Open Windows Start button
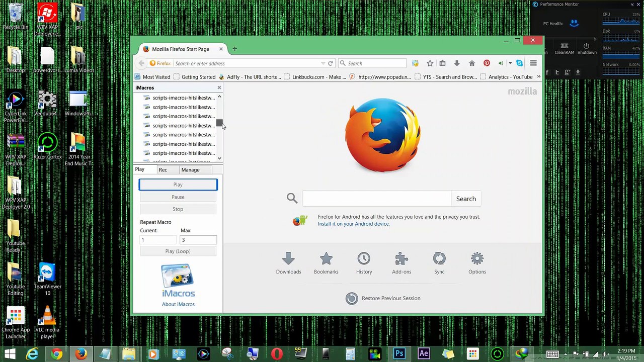644x362 pixels. [9, 354]
